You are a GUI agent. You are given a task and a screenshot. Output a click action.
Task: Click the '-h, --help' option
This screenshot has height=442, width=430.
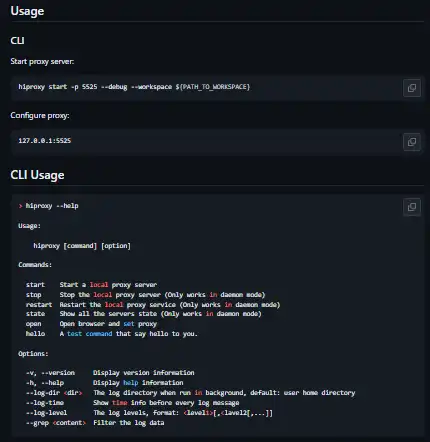click(x=45, y=383)
